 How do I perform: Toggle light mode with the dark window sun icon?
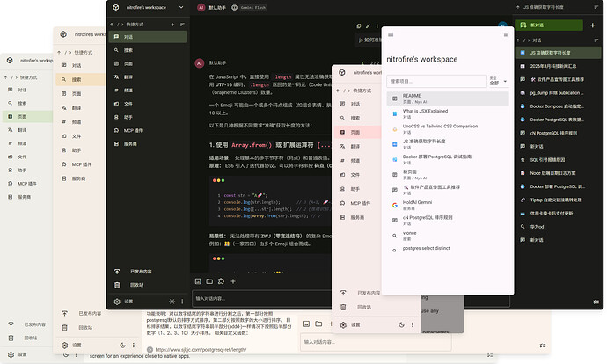coord(172,302)
